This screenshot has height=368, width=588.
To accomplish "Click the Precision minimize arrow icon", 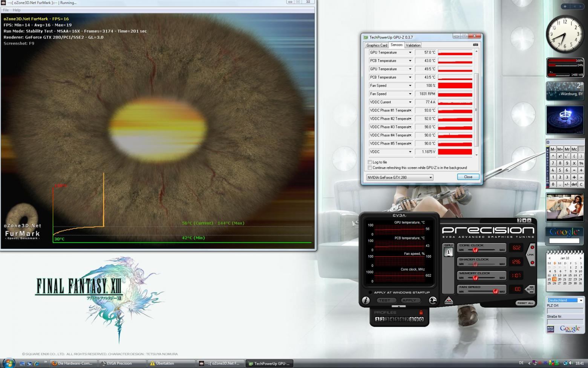I will (524, 220).
